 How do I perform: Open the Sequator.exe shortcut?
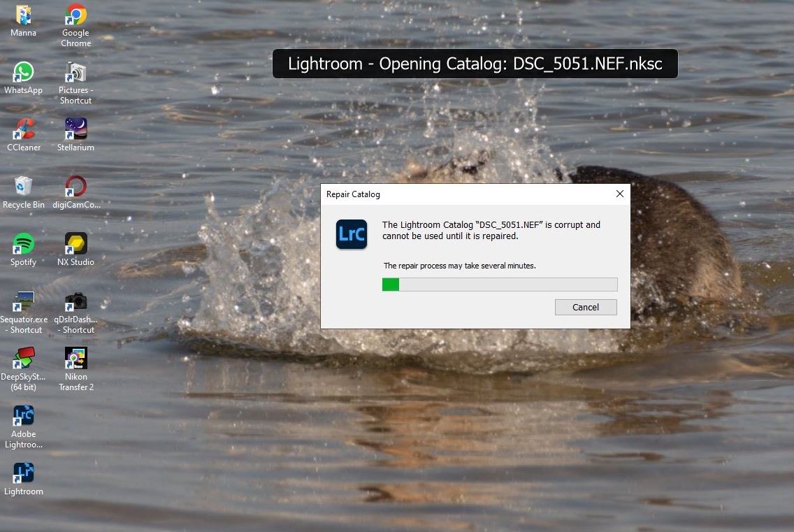23,302
